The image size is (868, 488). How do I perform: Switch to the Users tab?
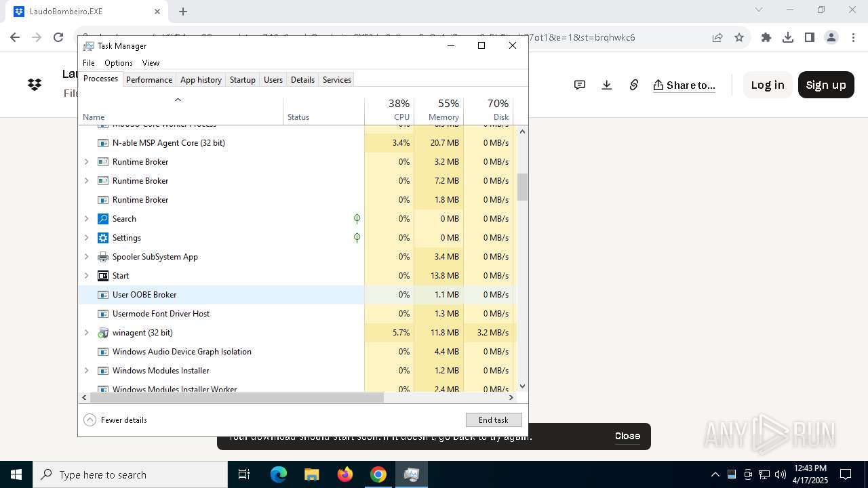pos(273,79)
